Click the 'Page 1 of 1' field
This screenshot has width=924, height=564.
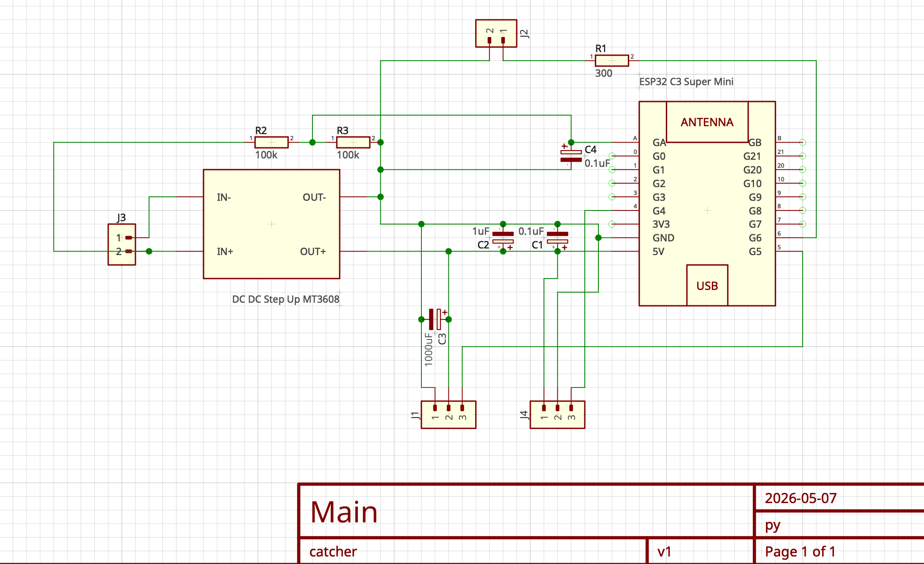(x=800, y=552)
